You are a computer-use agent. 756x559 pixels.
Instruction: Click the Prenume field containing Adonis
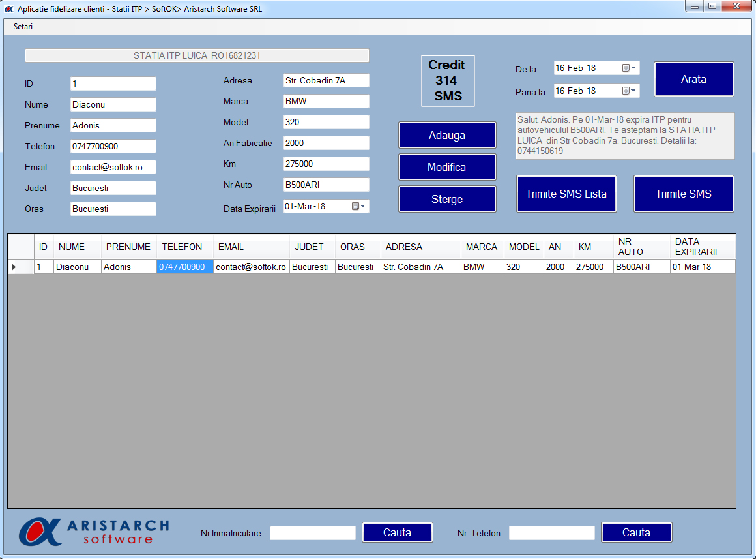pos(113,125)
